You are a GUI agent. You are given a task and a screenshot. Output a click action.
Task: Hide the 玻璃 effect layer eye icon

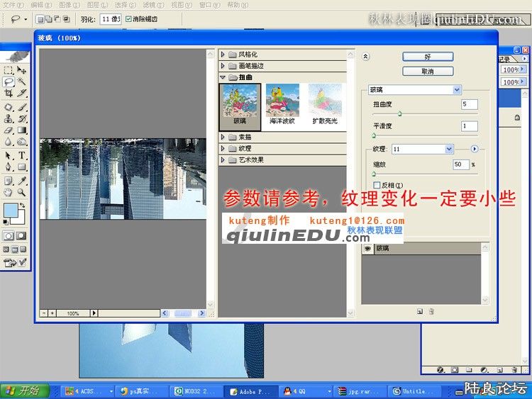(367, 249)
